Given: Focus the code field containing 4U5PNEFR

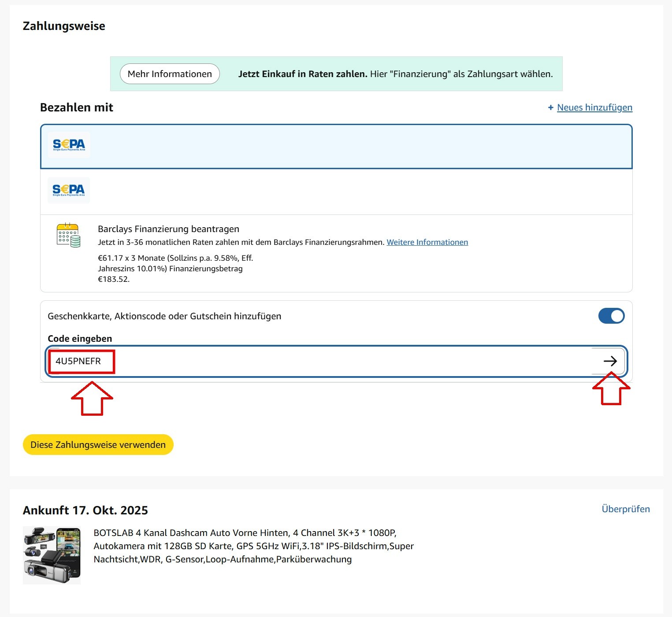Looking at the screenshot, I should pos(308,361).
